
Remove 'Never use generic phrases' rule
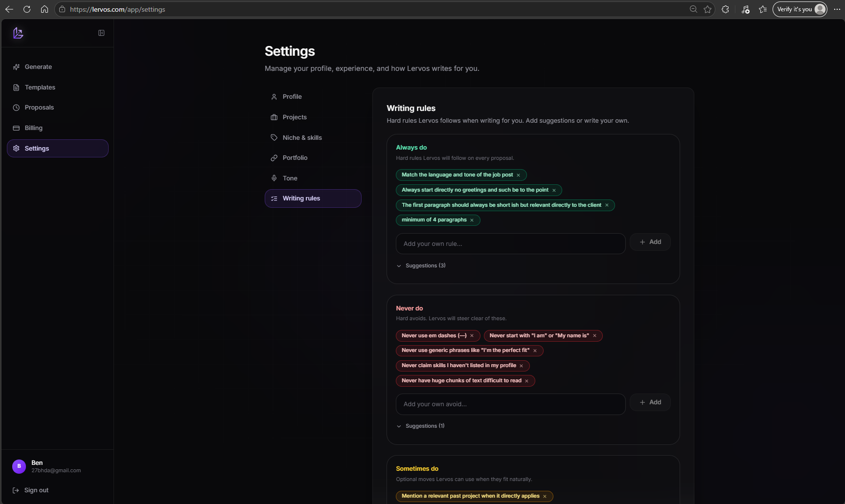pos(535,351)
